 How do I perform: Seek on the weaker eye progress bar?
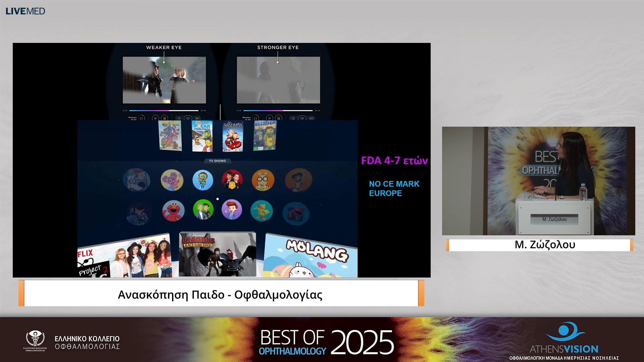click(x=164, y=110)
